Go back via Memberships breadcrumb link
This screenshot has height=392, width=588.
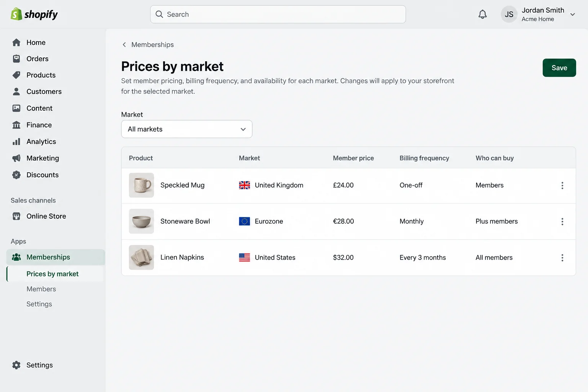(152, 45)
